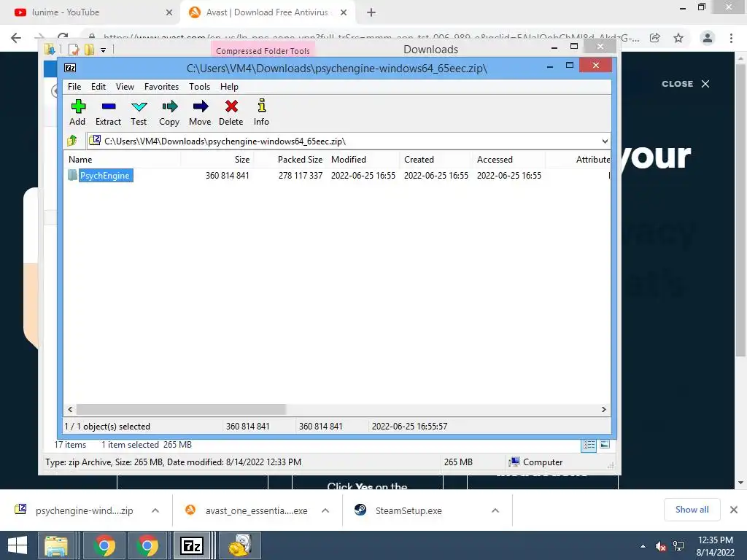Sort by the Modified column header
Viewport: 747px width, 560px height.
[363, 160]
